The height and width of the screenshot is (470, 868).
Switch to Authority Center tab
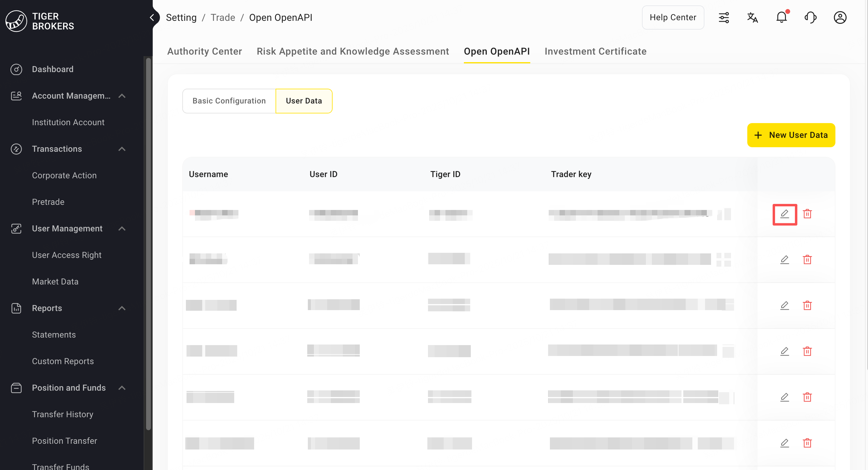tap(204, 51)
